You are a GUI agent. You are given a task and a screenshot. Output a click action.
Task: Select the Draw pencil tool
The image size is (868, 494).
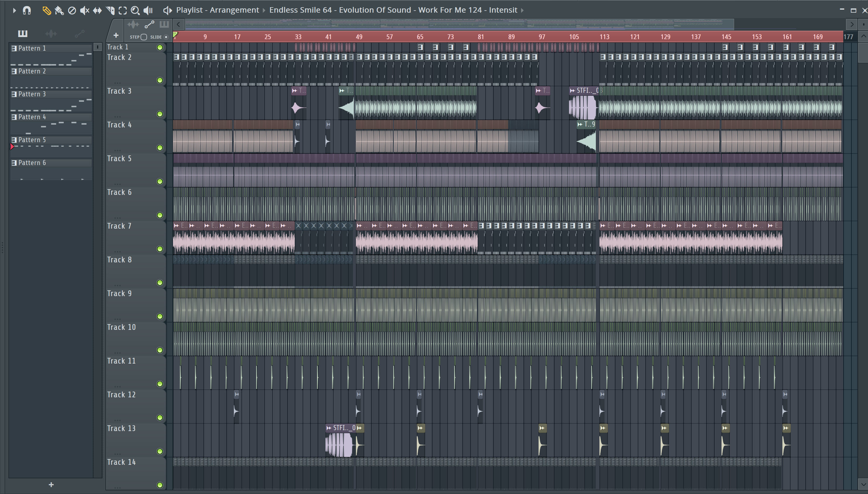click(x=46, y=11)
